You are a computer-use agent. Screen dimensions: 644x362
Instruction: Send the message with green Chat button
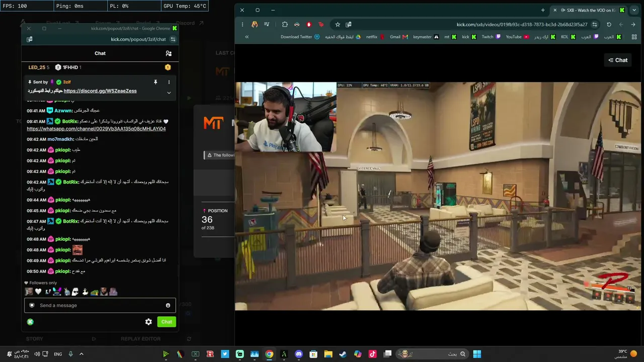coord(167,322)
